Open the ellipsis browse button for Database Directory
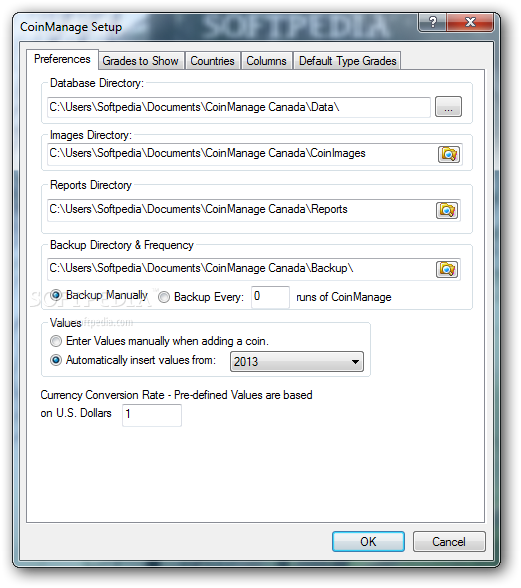Viewport: 521px width, 588px height. click(448, 107)
